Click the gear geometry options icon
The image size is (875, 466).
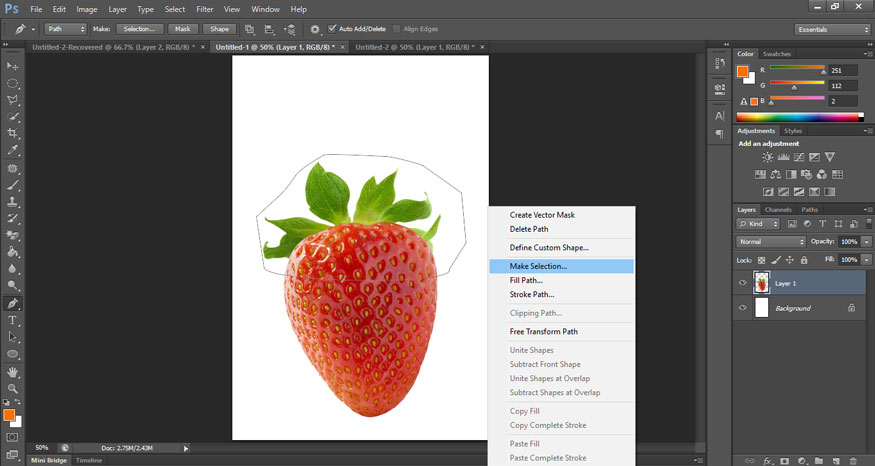315,29
